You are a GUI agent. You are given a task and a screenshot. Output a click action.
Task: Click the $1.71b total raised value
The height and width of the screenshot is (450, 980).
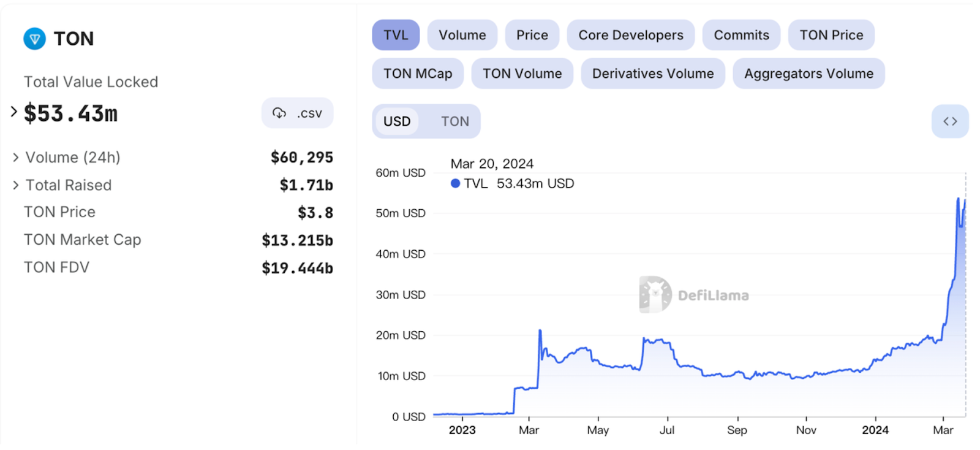coord(306,185)
